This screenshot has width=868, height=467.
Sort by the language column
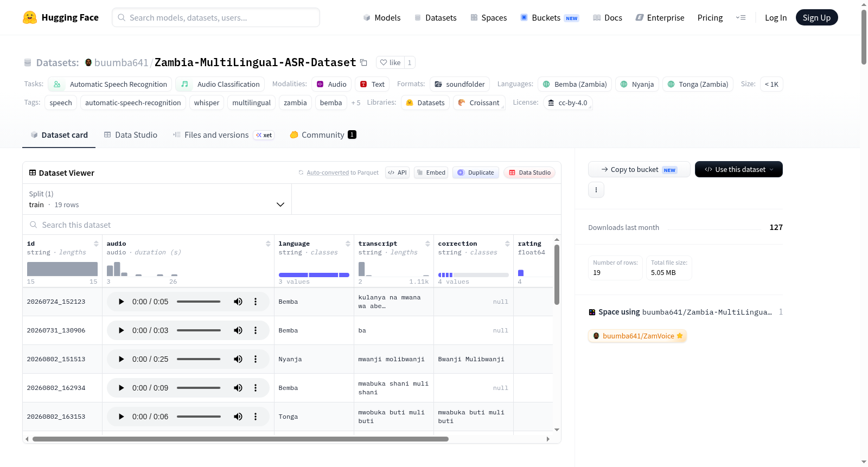point(348,244)
